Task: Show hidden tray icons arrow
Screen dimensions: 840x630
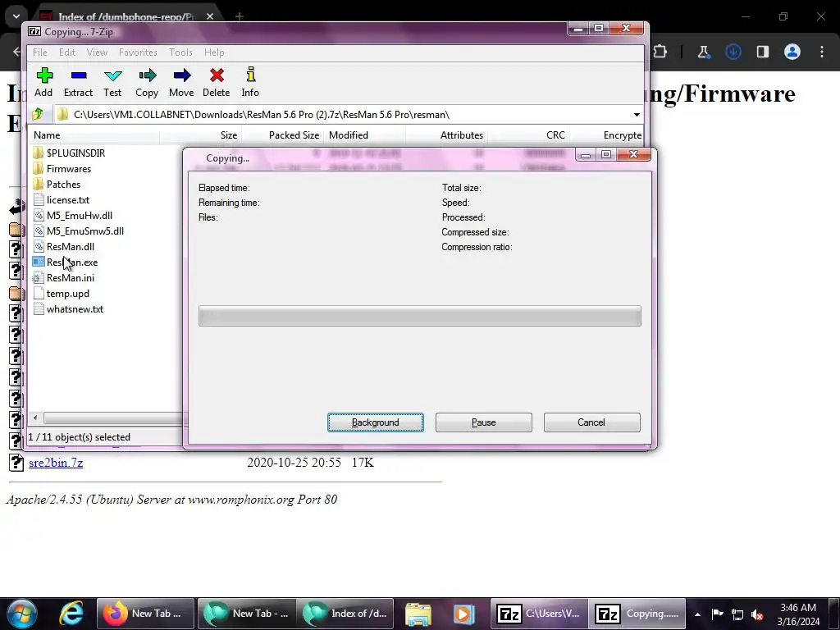Action: (697, 614)
